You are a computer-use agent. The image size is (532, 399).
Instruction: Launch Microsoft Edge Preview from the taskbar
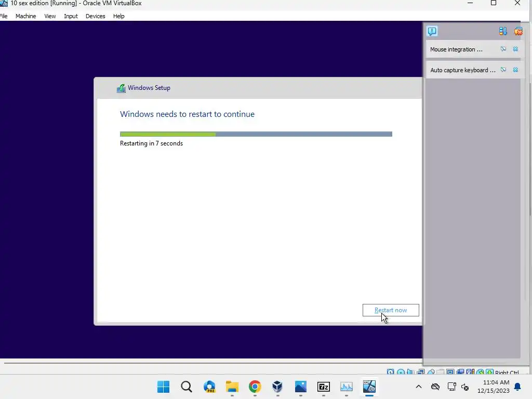click(x=209, y=387)
